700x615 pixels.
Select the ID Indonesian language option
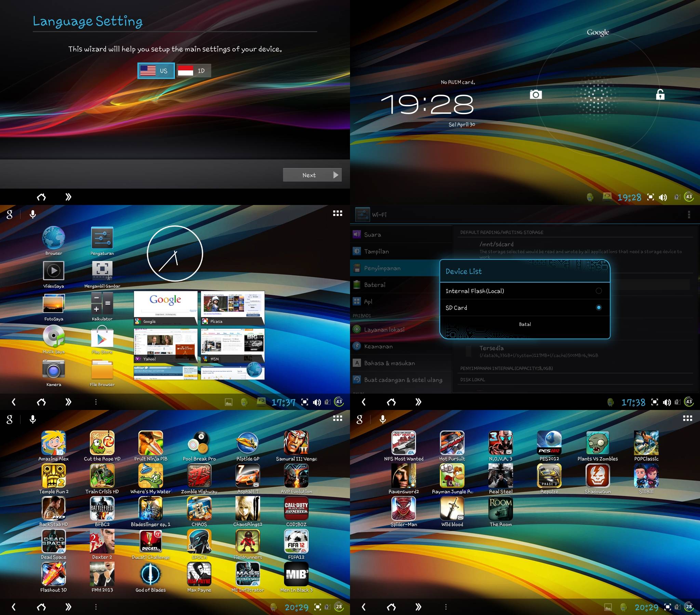(x=194, y=71)
